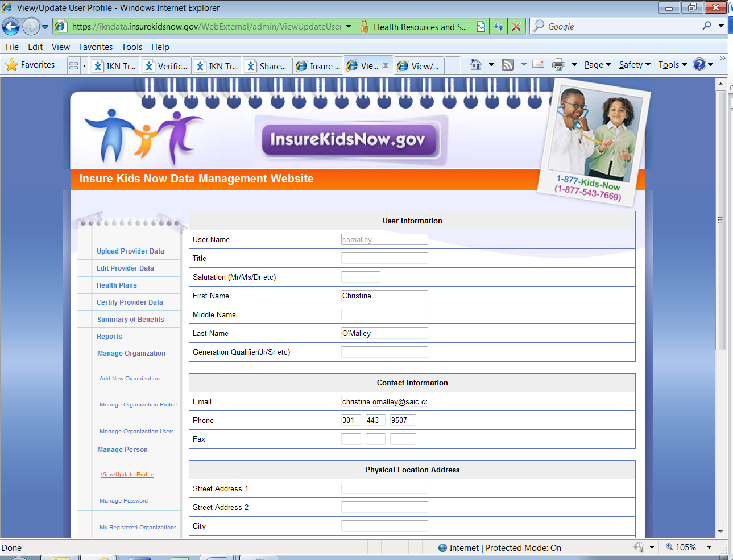The height and width of the screenshot is (560, 733).
Task: Open the Home page icon
Action: point(476,65)
